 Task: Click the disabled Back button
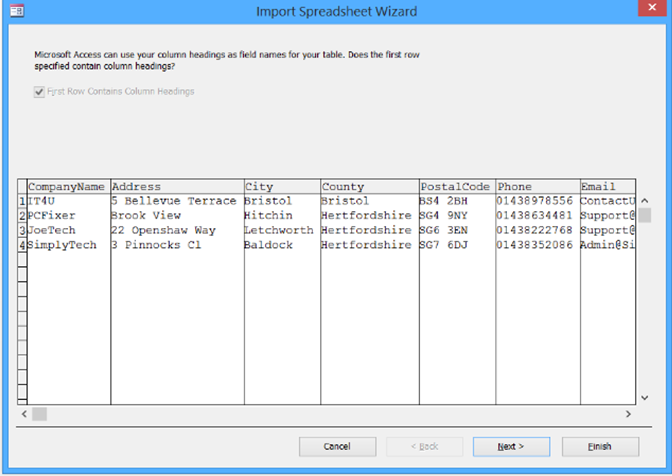(424, 446)
